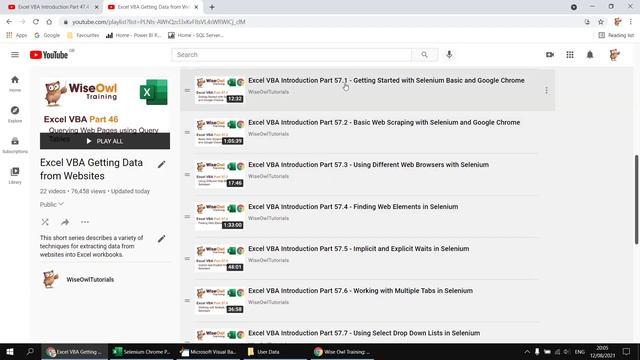Open notifications bell
Image resolution: width=640 pixels, height=360 pixels.
(x=590, y=55)
